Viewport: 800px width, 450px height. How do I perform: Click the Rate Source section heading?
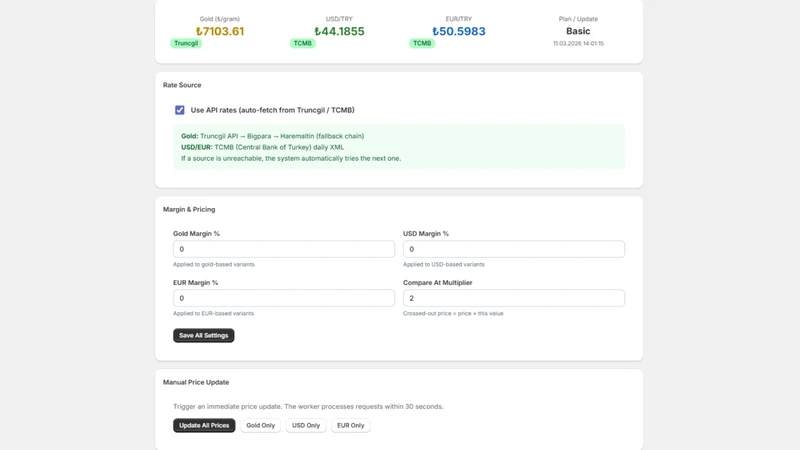coord(182,85)
